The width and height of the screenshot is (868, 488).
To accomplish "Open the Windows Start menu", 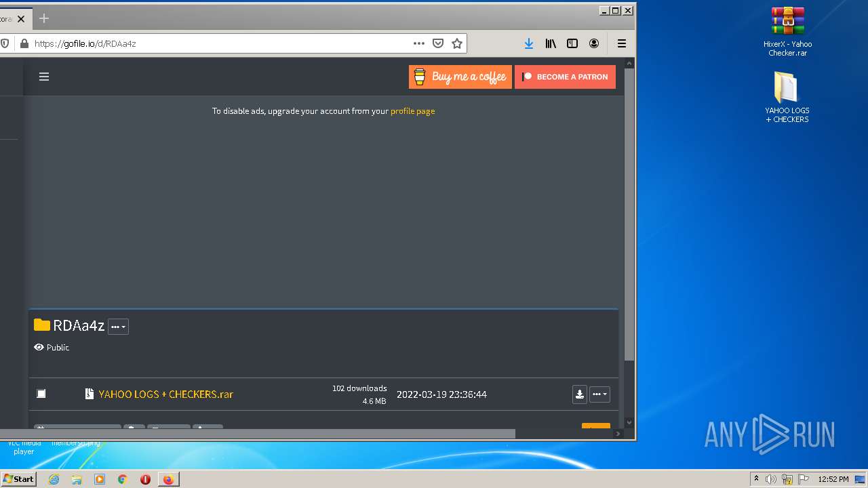I will 19,479.
